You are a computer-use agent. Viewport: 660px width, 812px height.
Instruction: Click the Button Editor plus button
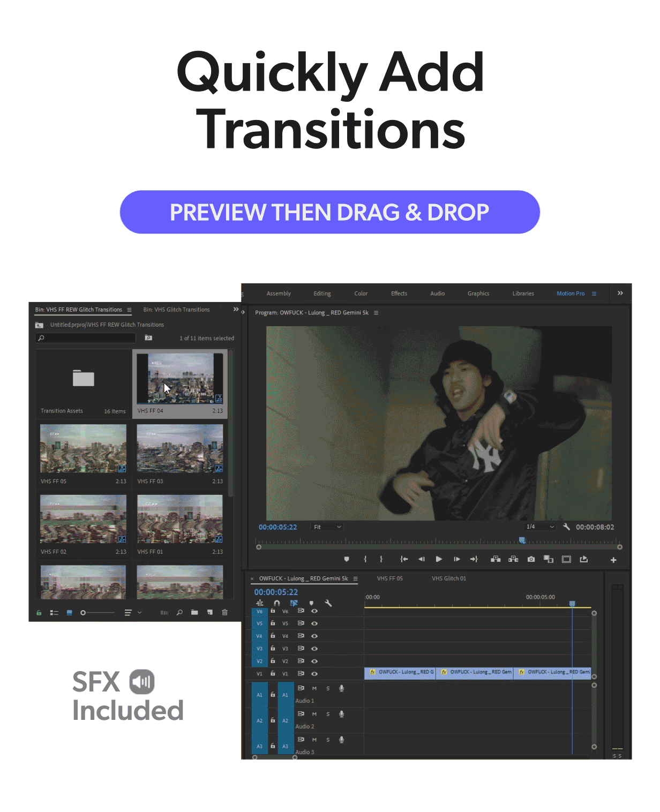point(613,560)
